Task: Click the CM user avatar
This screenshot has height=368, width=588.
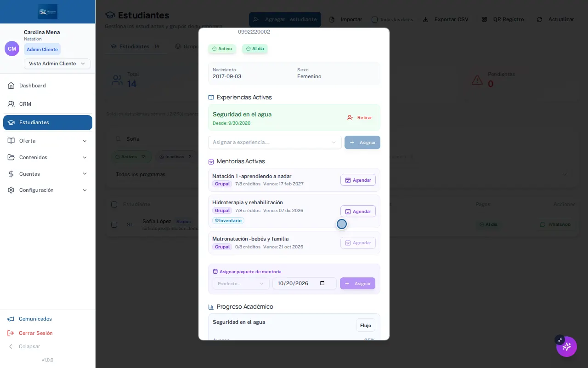Action: coord(12,49)
